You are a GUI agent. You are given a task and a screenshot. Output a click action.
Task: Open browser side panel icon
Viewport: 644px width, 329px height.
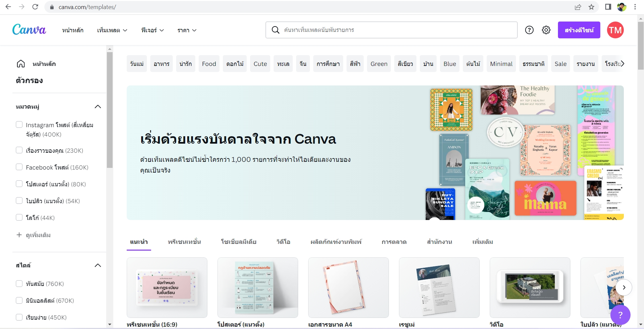coord(608,7)
